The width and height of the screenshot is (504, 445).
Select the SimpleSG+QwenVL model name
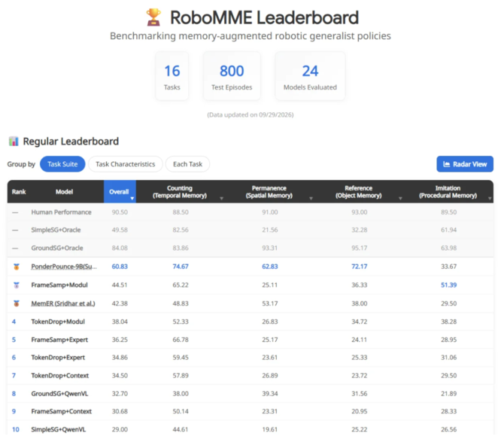(x=58, y=429)
